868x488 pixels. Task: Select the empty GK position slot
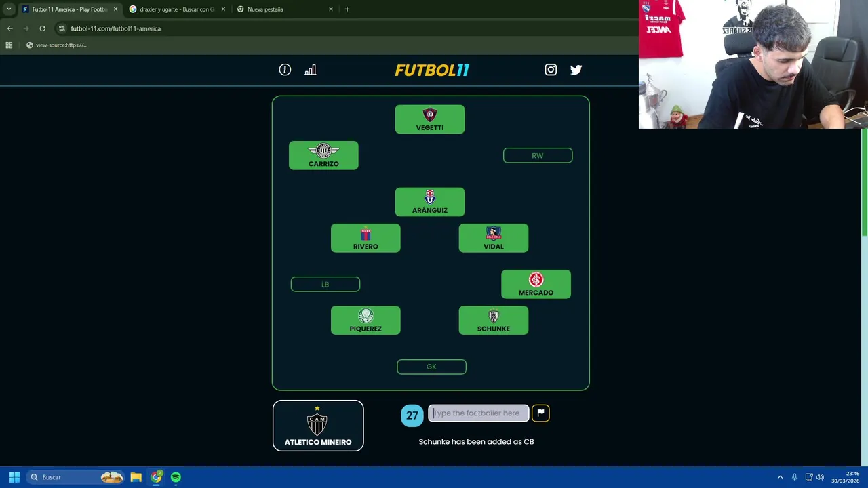point(431,367)
